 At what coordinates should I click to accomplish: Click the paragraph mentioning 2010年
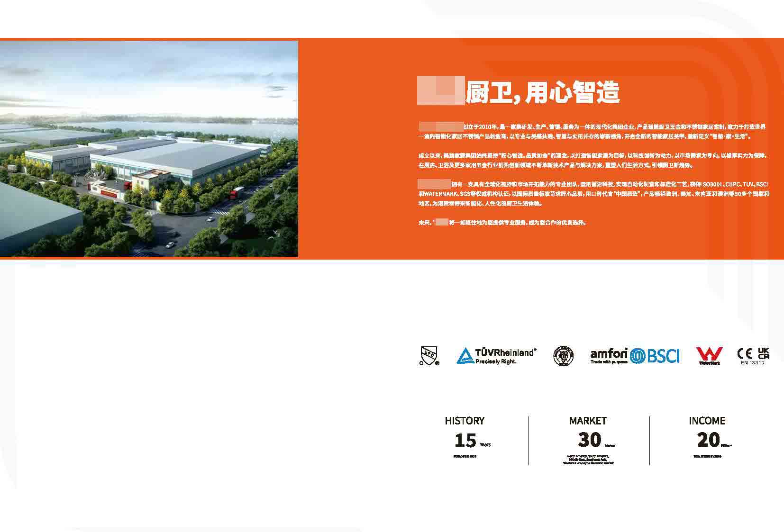pyautogui.click(x=592, y=131)
